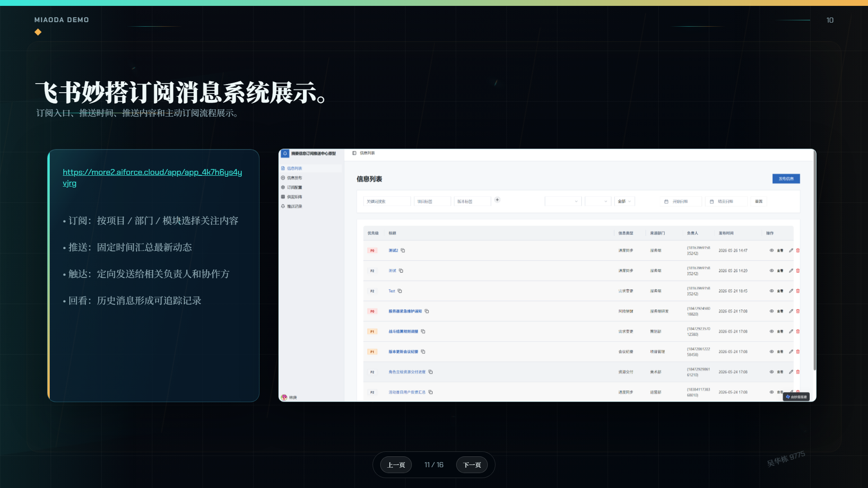868x488 pixels.
Task: Click the plus icon beside 版本标签
Action: [x=497, y=200]
